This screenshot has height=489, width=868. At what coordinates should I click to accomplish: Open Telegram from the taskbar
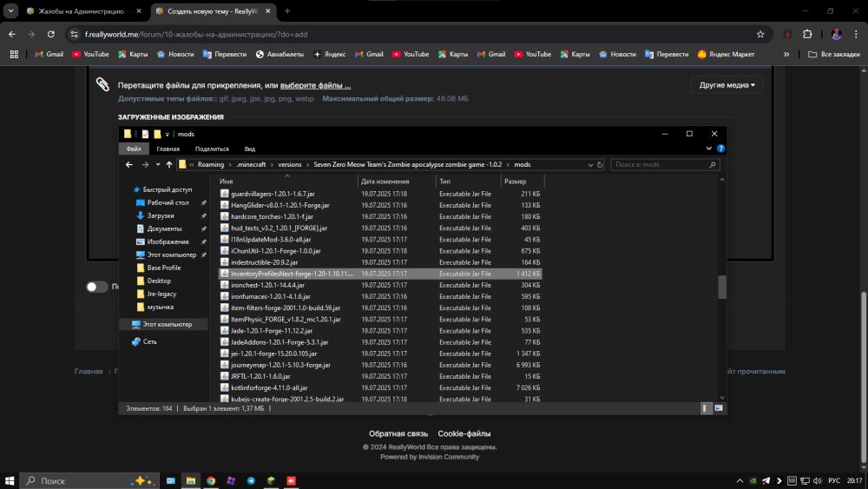tap(252, 480)
